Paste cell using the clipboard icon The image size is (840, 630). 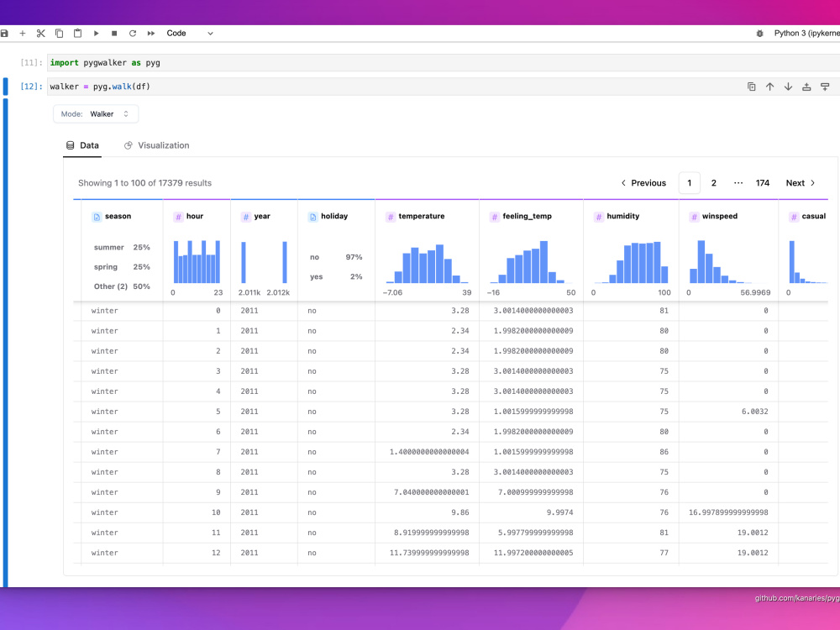point(77,34)
